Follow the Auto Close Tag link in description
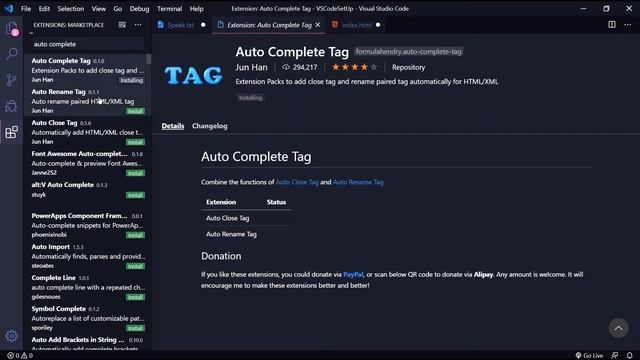The width and height of the screenshot is (640, 360). [x=297, y=182]
